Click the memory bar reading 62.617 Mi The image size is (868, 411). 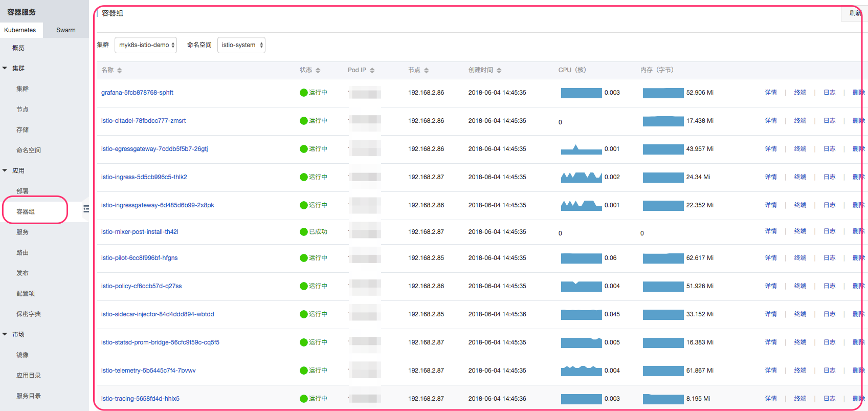point(663,258)
